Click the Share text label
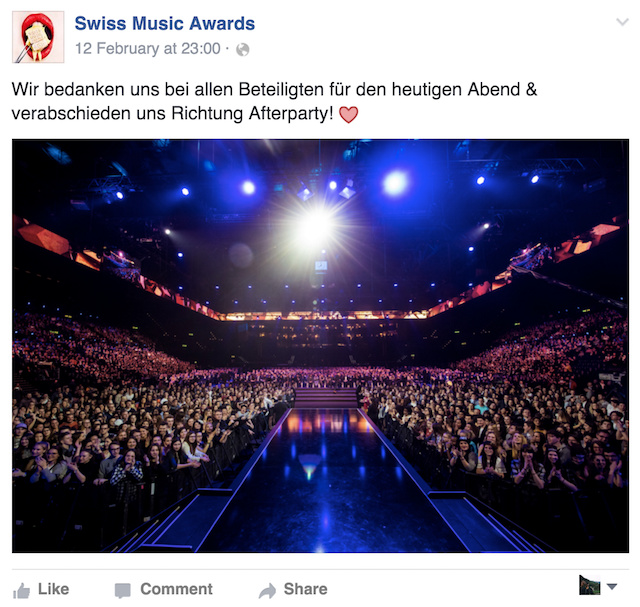Image resolution: width=640 pixels, height=607 pixels. point(306,589)
